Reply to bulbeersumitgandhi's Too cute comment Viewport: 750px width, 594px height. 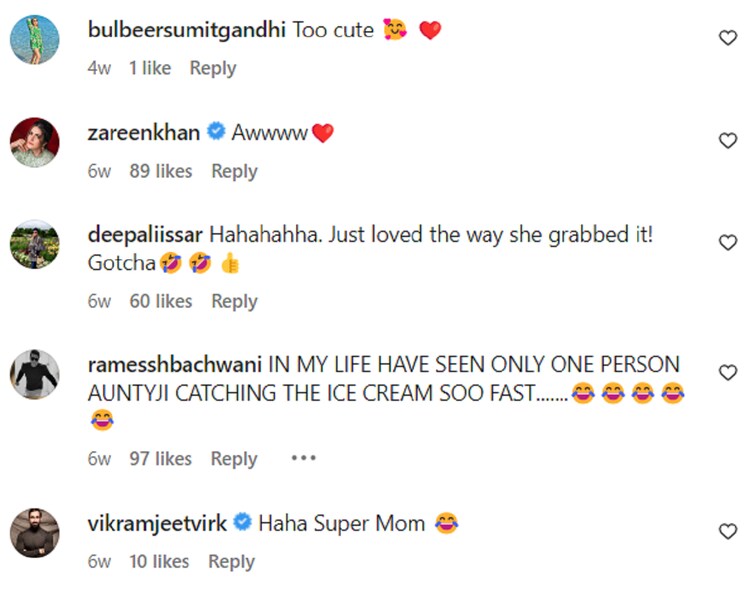[213, 68]
